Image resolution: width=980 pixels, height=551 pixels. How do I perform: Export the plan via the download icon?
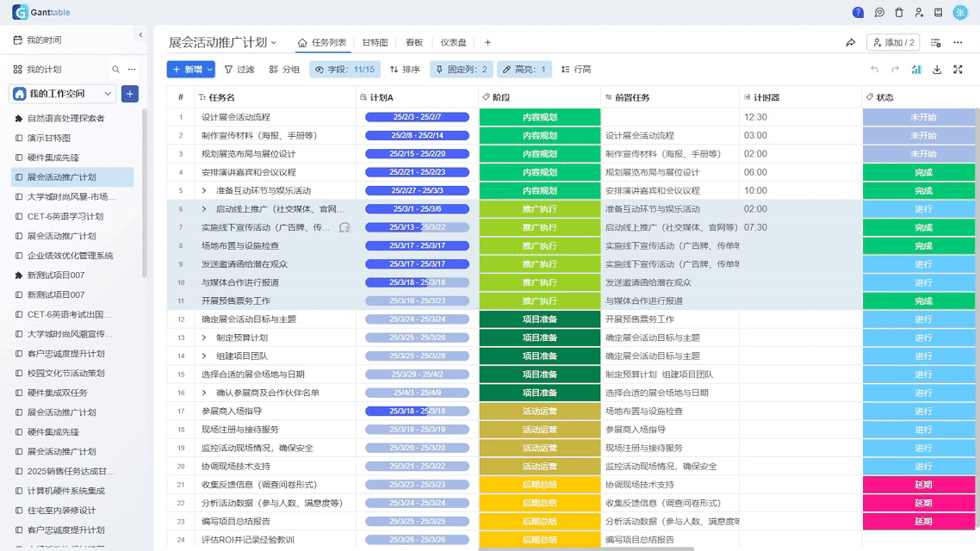click(938, 70)
